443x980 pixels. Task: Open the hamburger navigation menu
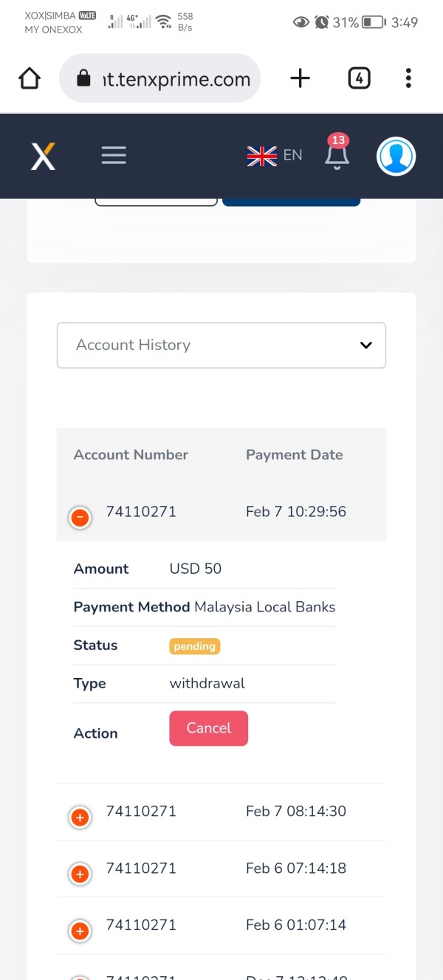coord(114,155)
